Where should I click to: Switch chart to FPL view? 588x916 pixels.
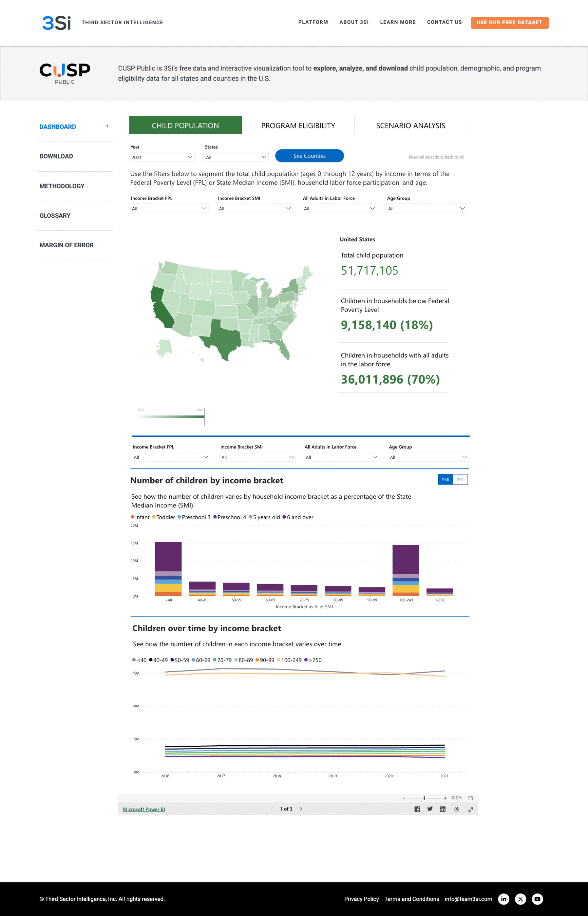tap(460, 480)
